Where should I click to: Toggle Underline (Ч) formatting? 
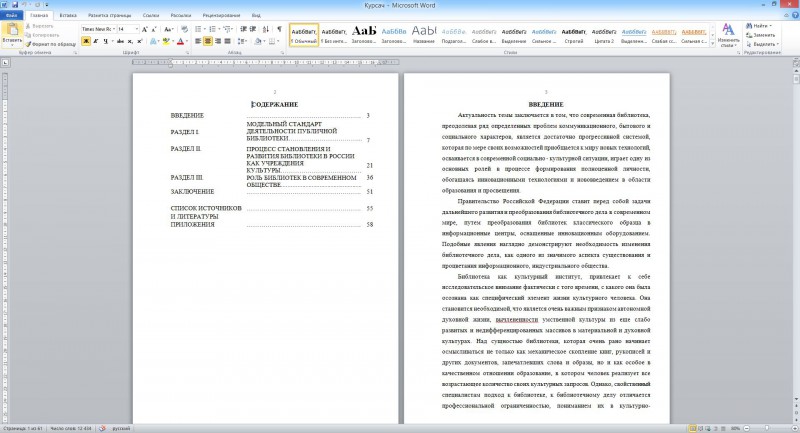click(x=106, y=41)
